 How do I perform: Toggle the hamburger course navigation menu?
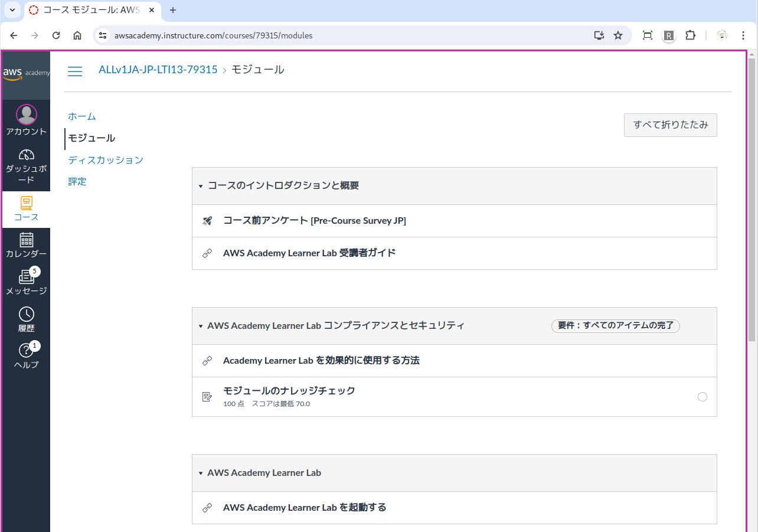[x=75, y=71]
